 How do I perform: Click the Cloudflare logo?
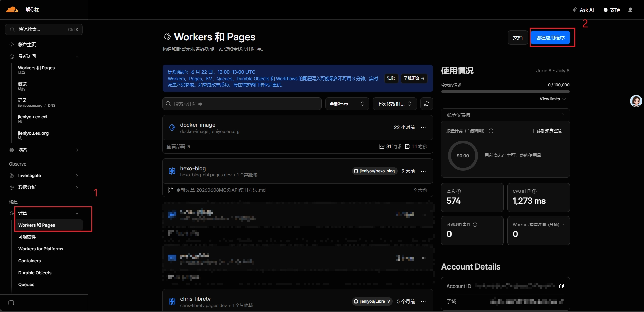tap(12, 10)
